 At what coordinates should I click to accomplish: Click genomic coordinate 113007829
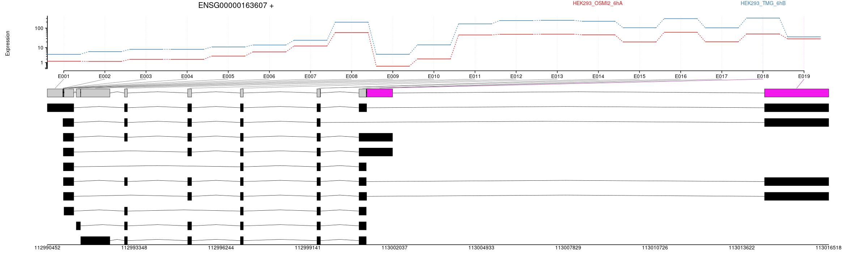568,248
